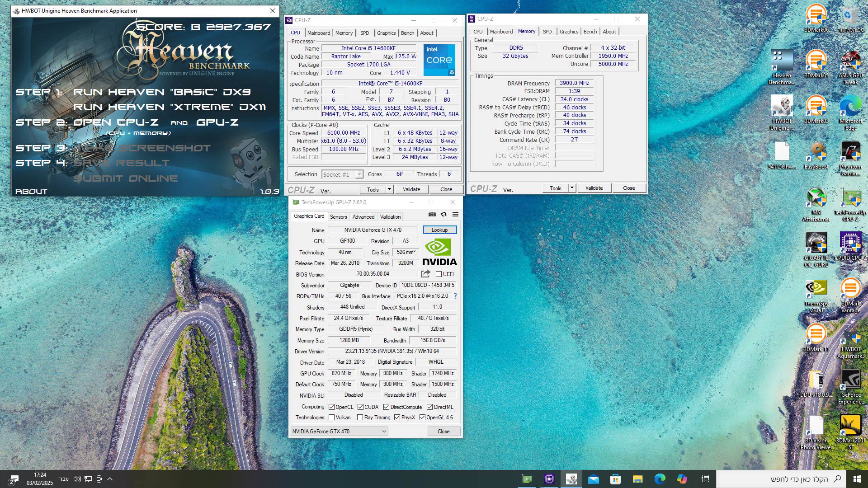Open the TechPowerUp GPU-Z desktop icon
This screenshot has height=488, width=868.
pyautogui.click(x=850, y=204)
